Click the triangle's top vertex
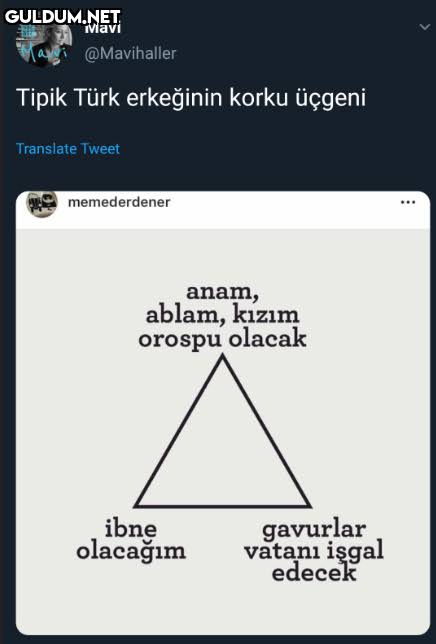Viewport: 436px width, 644px height. (x=223, y=357)
